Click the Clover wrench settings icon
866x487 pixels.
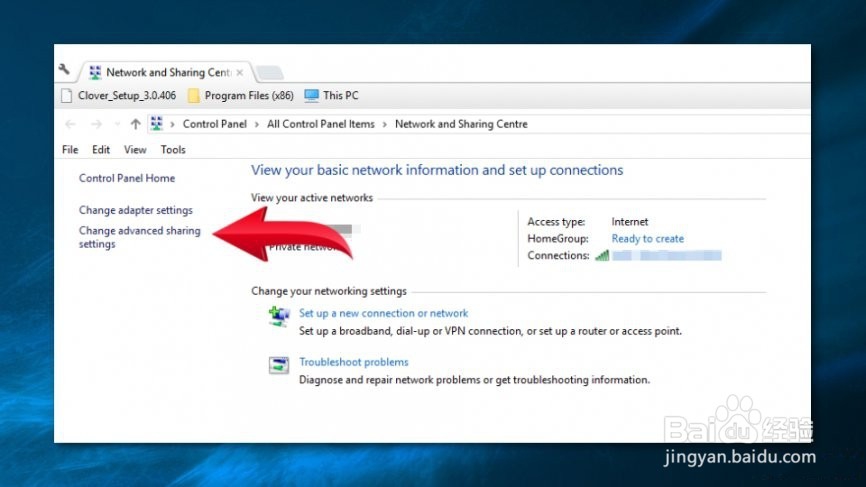tap(64, 70)
